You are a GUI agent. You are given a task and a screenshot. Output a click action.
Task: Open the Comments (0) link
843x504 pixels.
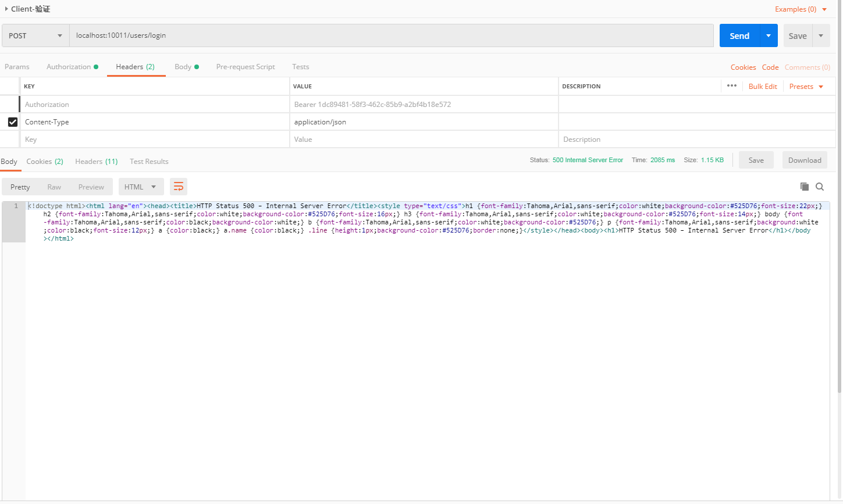coord(808,67)
